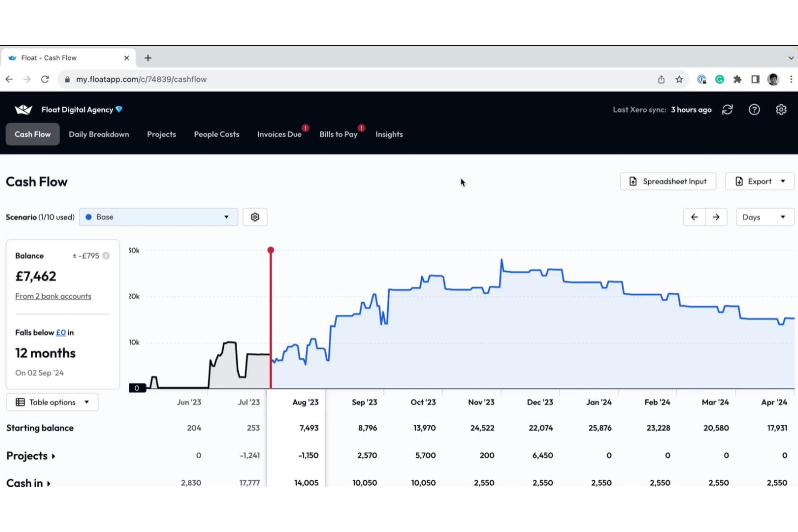This screenshot has width=798, height=532.
Task: Open the Export dropdown
Action: (760, 181)
